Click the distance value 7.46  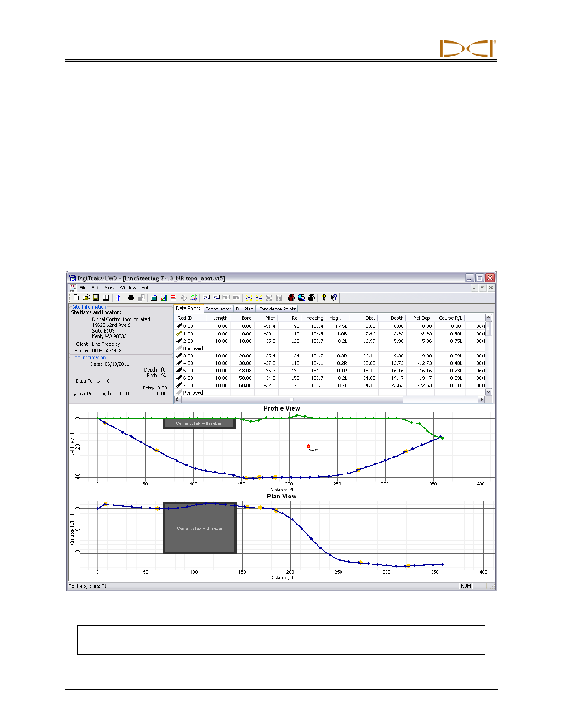[x=370, y=334]
